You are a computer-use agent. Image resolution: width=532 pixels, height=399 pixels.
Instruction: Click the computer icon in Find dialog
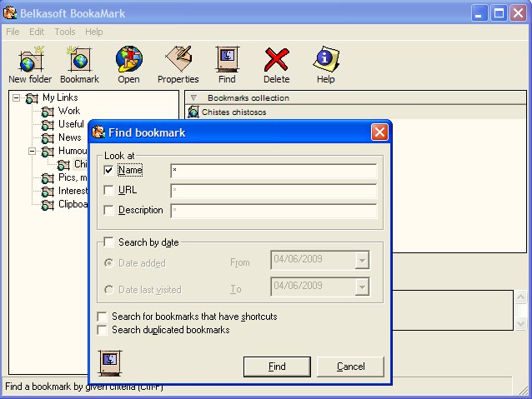pyautogui.click(x=110, y=362)
